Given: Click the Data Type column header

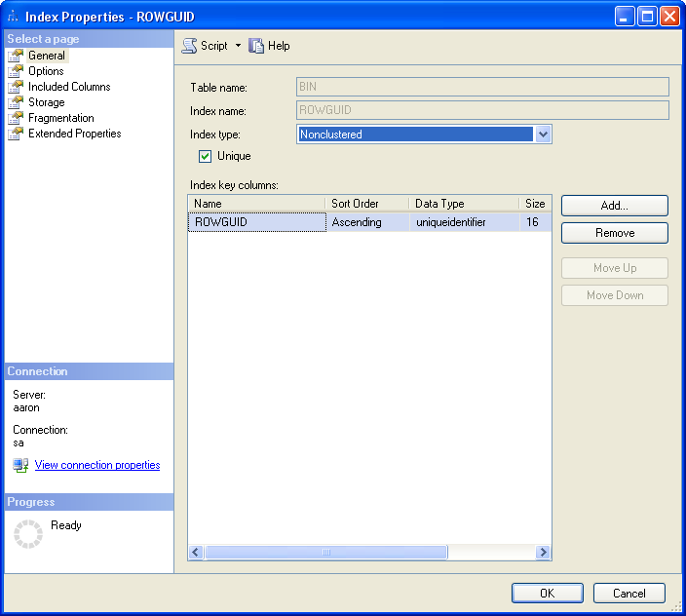Looking at the screenshot, I should pyautogui.click(x=463, y=204).
